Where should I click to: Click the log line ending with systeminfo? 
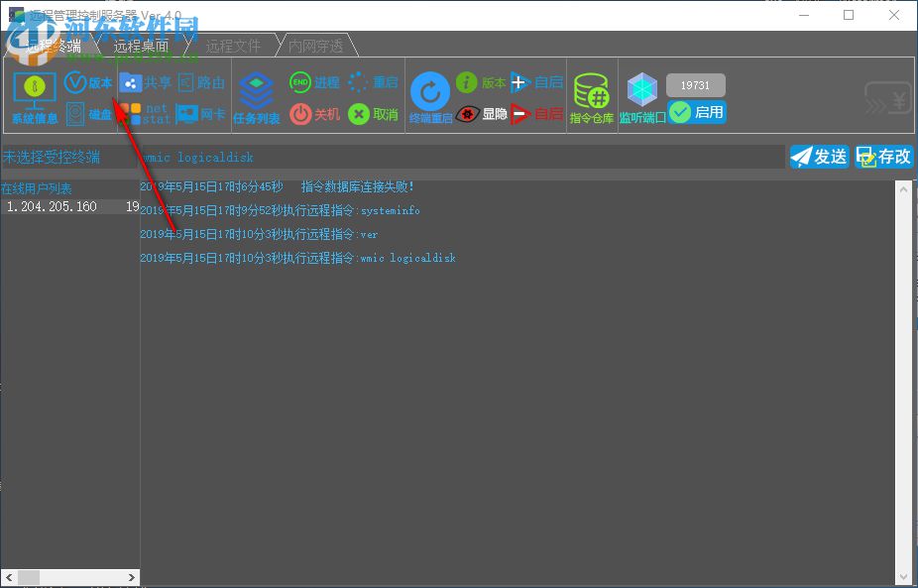click(x=280, y=211)
